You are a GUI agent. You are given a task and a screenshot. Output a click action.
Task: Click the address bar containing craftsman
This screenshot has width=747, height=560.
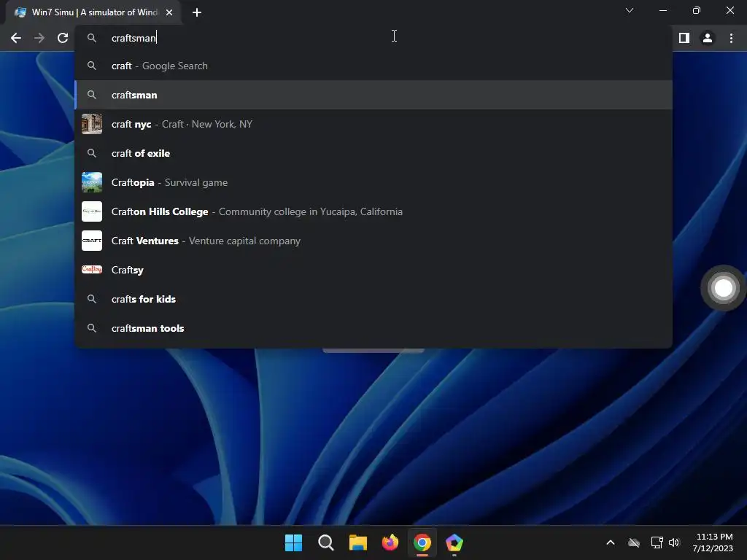373,38
